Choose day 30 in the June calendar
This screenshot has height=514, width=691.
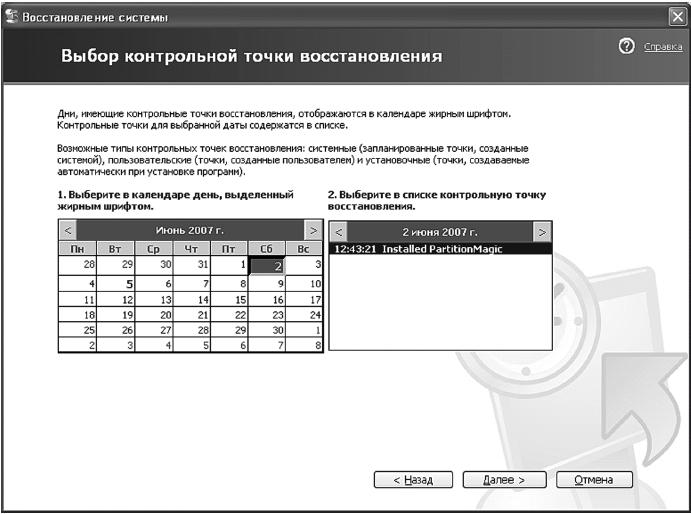[267, 329]
